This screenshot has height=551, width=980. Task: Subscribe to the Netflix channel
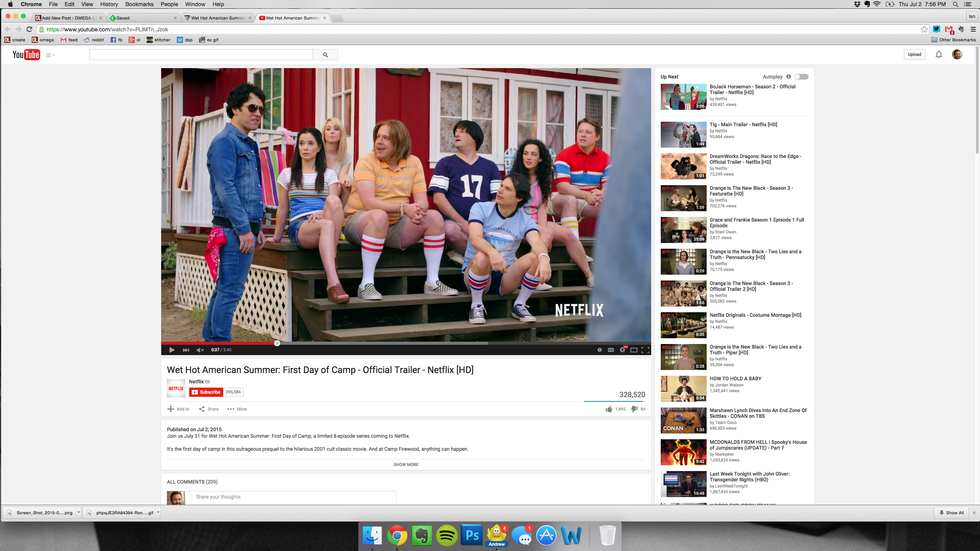[x=206, y=392]
